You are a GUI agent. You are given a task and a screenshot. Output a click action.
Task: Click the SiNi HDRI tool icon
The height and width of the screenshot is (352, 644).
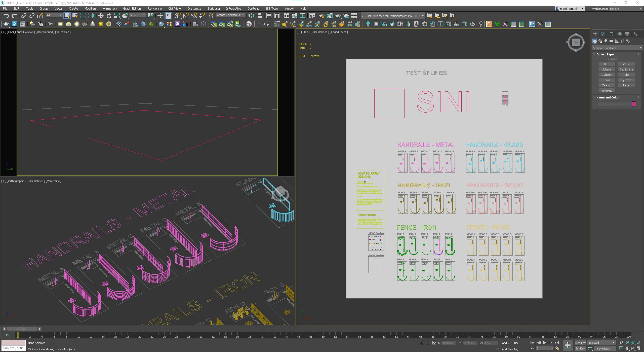(x=309, y=24)
